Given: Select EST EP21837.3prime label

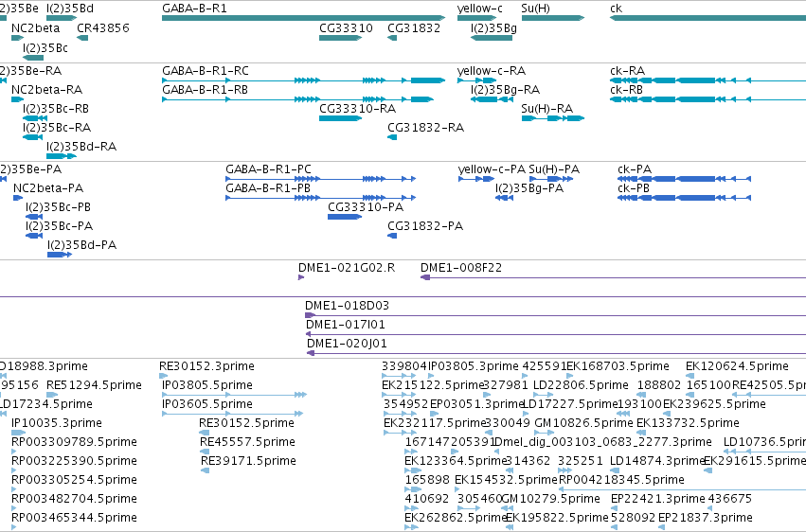Looking at the screenshot, I should (706, 518).
